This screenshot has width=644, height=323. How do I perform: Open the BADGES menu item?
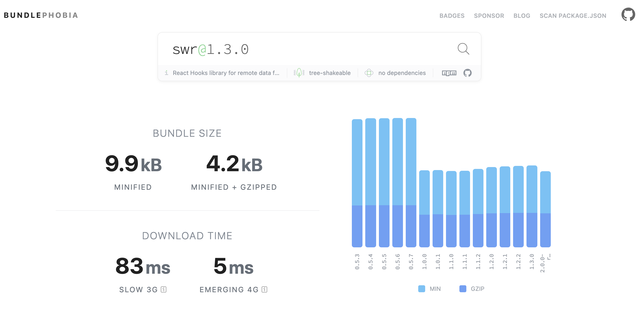[x=452, y=15]
